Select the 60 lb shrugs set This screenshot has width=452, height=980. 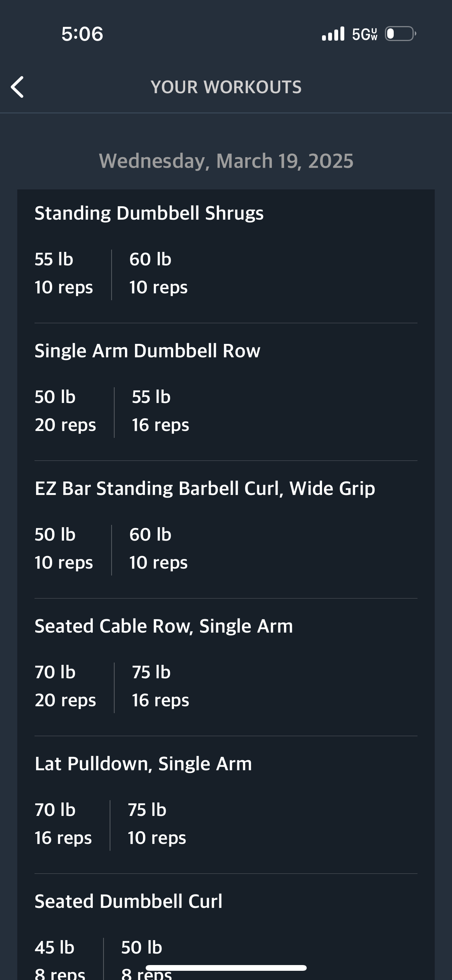tap(158, 273)
